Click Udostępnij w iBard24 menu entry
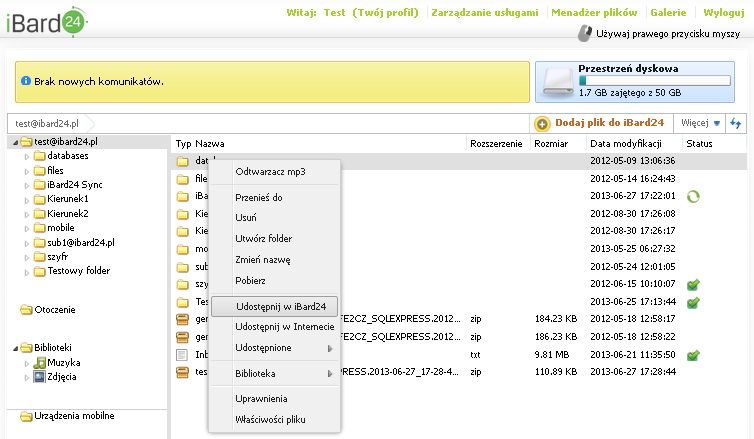This screenshot has height=439, width=754. click(275, 306)
